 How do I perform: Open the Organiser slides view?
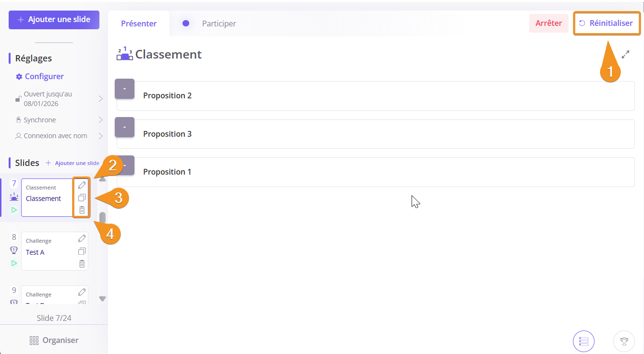[x=54, y=340]
